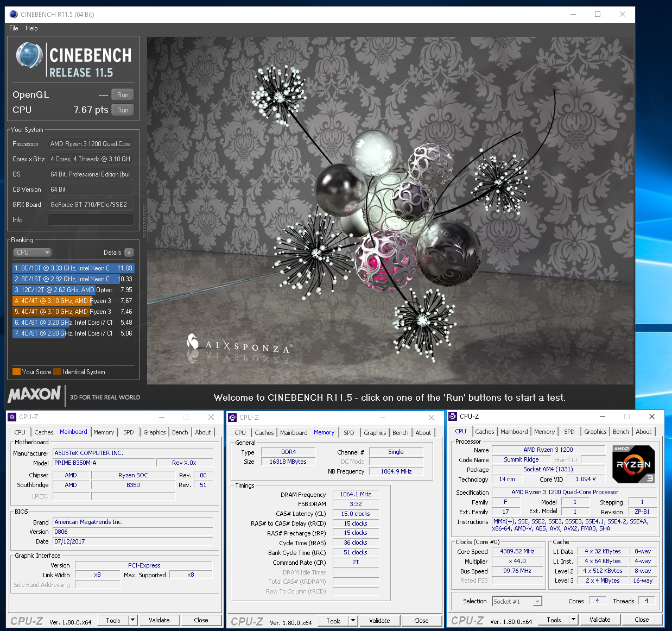Switch to CPU tab in Memory CPU-Z window
This screenshot has height=631, width=672.
point(240,433)
